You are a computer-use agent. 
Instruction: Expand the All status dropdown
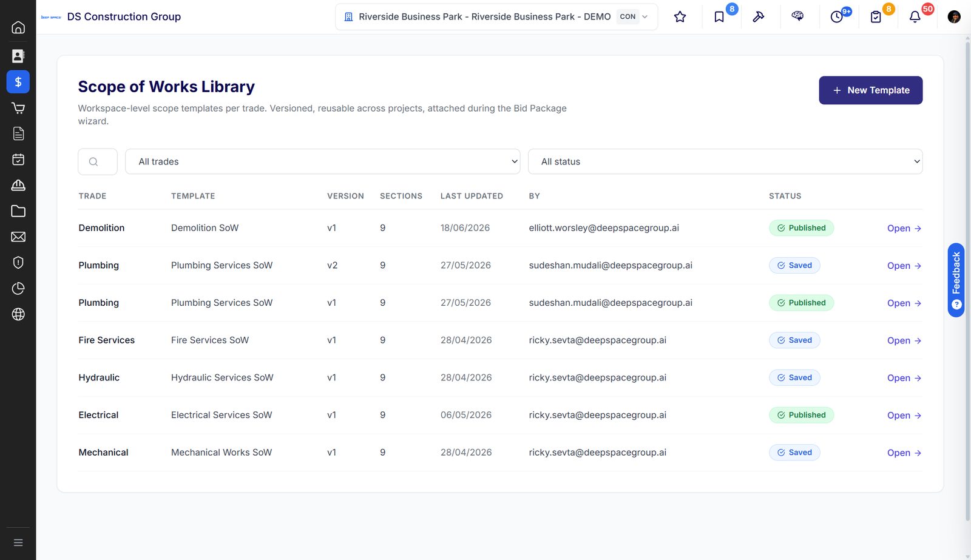point(725,161)
